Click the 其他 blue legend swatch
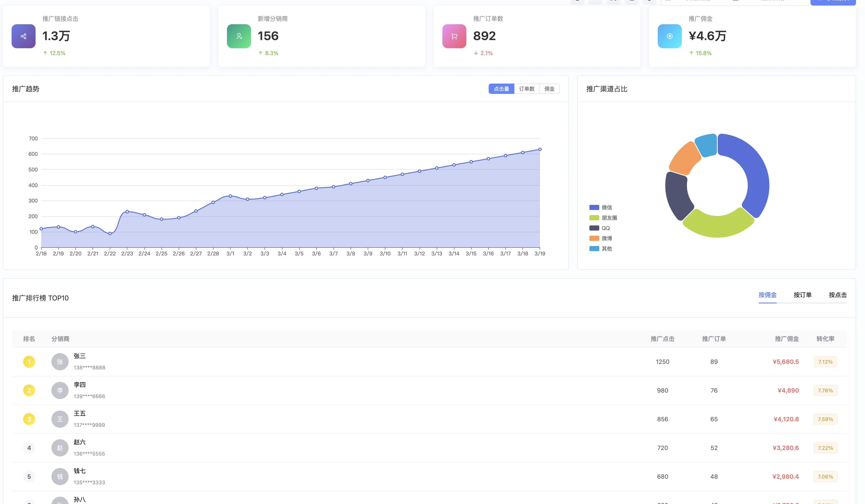 click(x=594, y=249)
